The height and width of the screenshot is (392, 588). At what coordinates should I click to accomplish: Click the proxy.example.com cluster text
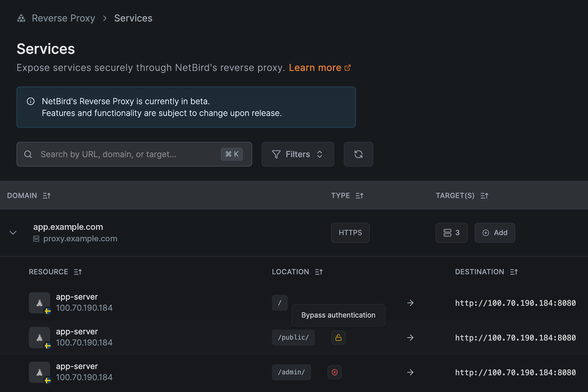(x=80, y=239)
